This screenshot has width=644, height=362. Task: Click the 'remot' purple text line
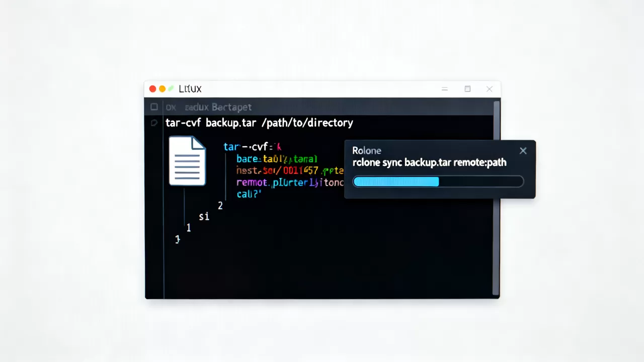point(290,183)
